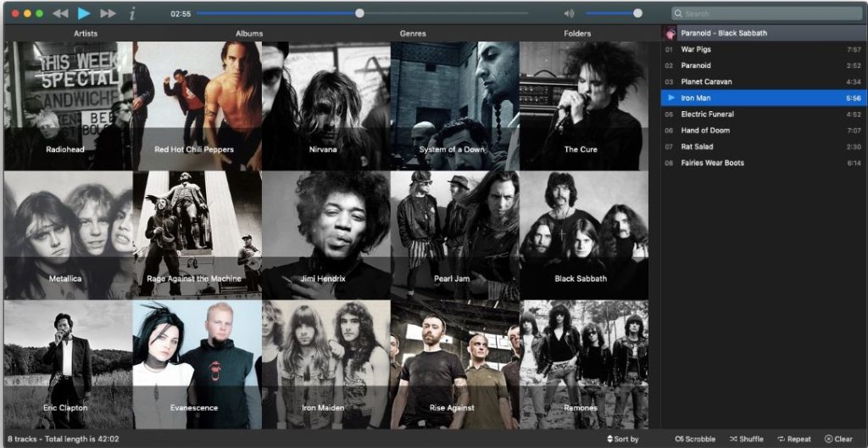This screenshot has width=868, height=448.
Task: Open the Jimi Hendrix artist tile
Action: [326, 235]
